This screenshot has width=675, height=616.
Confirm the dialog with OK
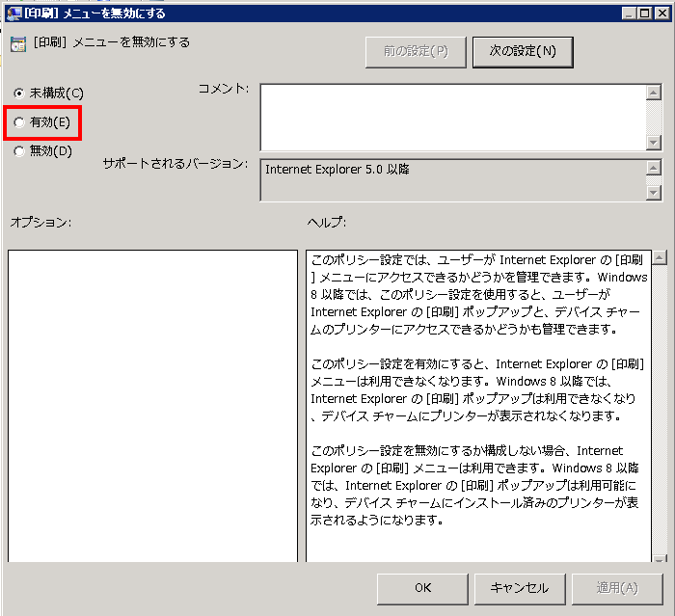pyautogui.click(x=422, y=587)
